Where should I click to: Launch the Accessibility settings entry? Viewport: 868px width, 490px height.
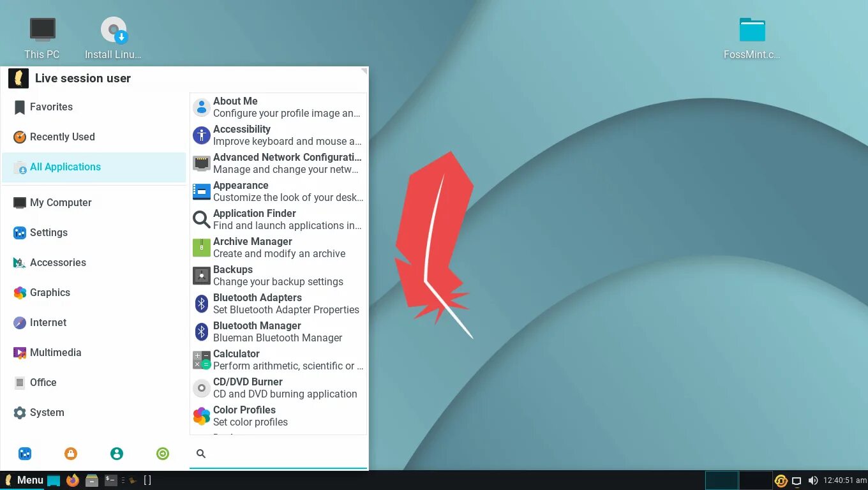click(278, 135)
